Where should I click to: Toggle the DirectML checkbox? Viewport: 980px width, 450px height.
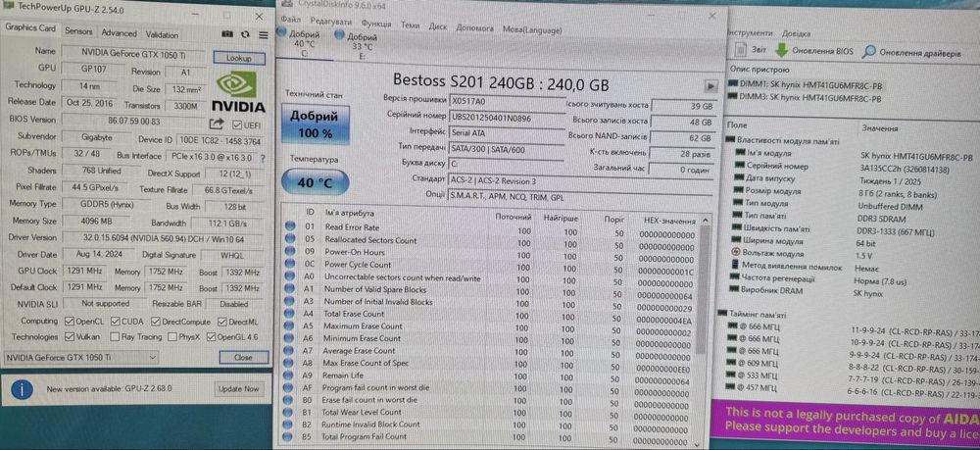click(222, 322)
